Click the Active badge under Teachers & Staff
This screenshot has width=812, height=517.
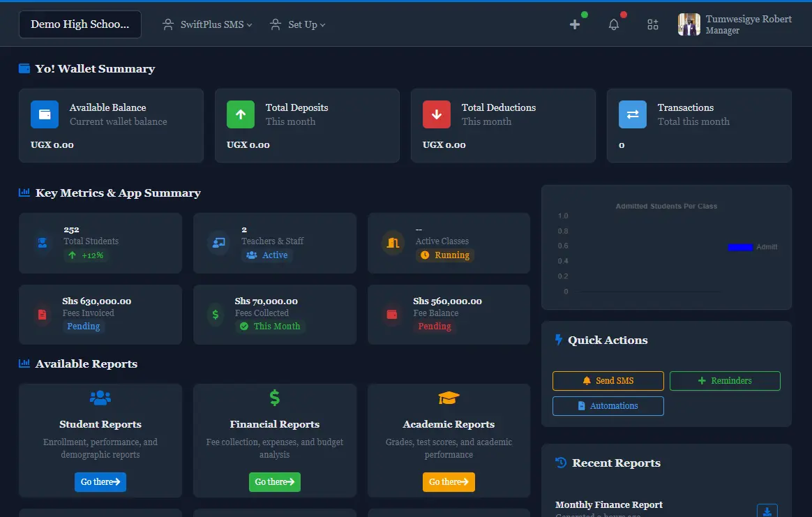click(266, 255)
